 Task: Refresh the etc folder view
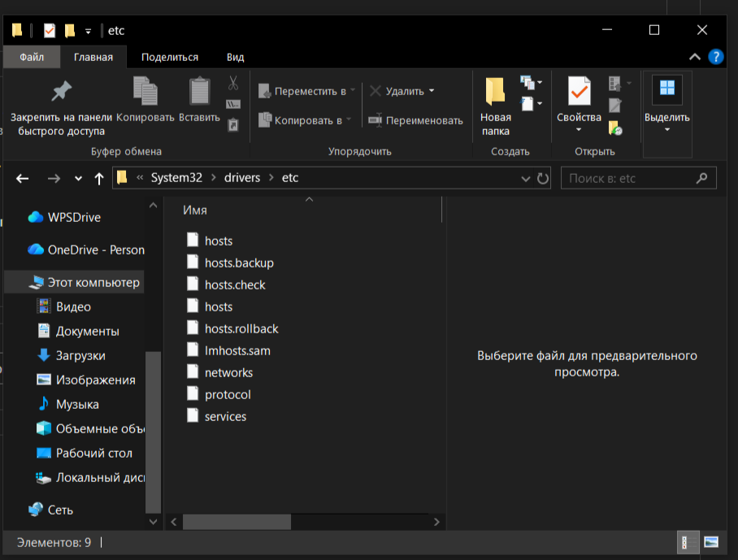pos(543,178)
